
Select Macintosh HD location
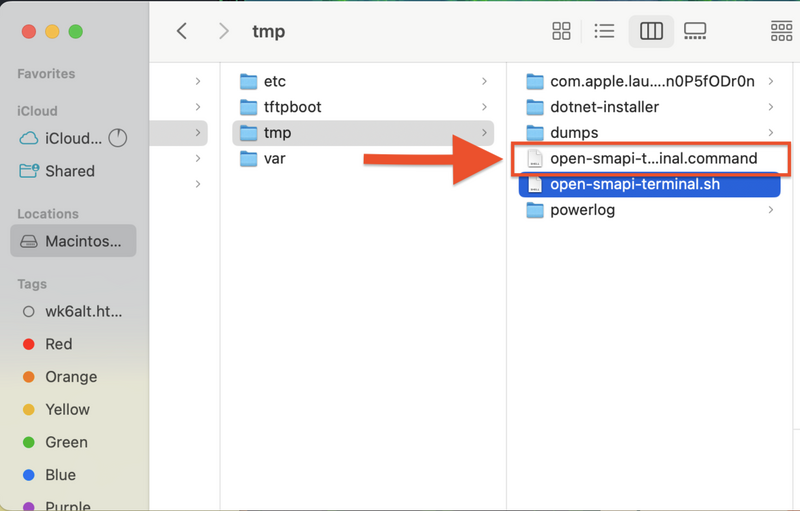tap(73, 241)
